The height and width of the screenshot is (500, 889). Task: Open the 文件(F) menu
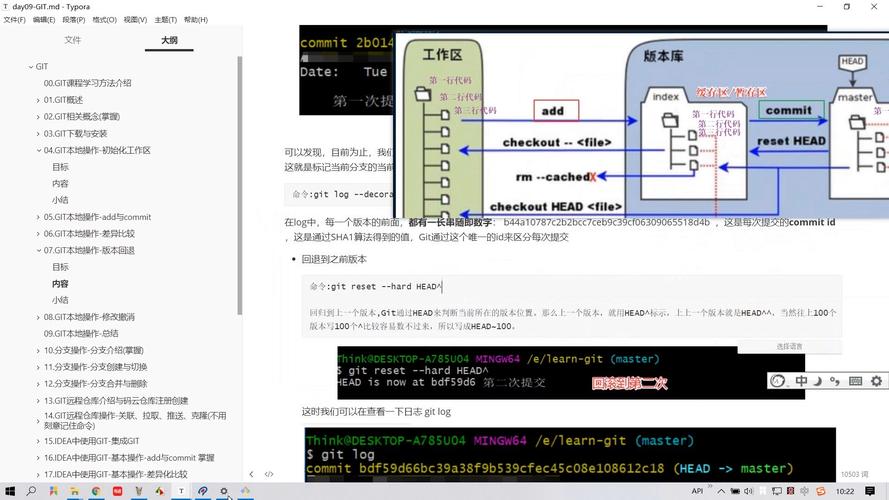pyautogui.click(x=14, y=20)
